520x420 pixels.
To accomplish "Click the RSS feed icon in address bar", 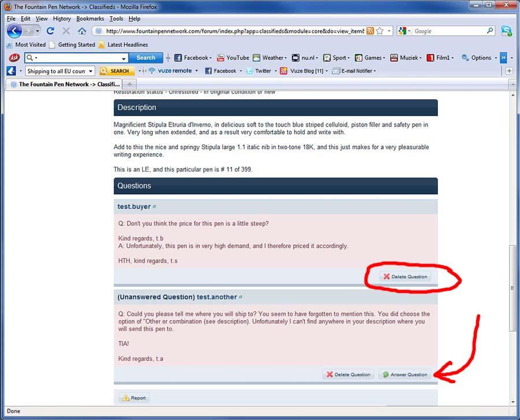I will (370, 31).
